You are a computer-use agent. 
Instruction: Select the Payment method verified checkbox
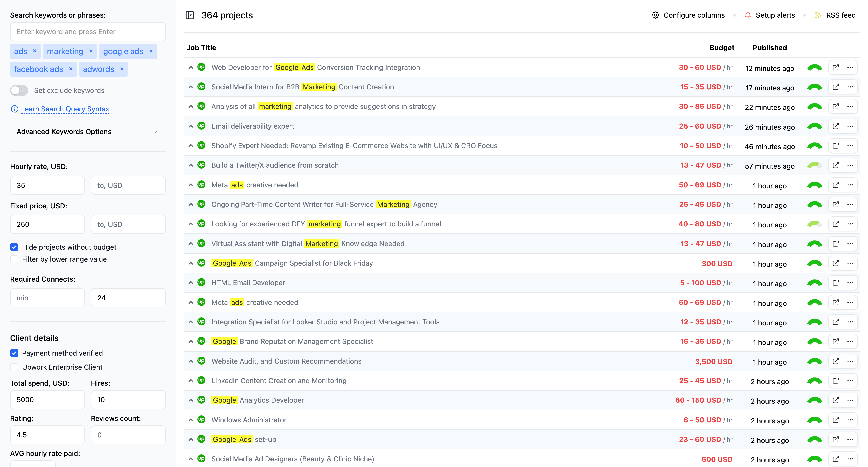(14, 353)
